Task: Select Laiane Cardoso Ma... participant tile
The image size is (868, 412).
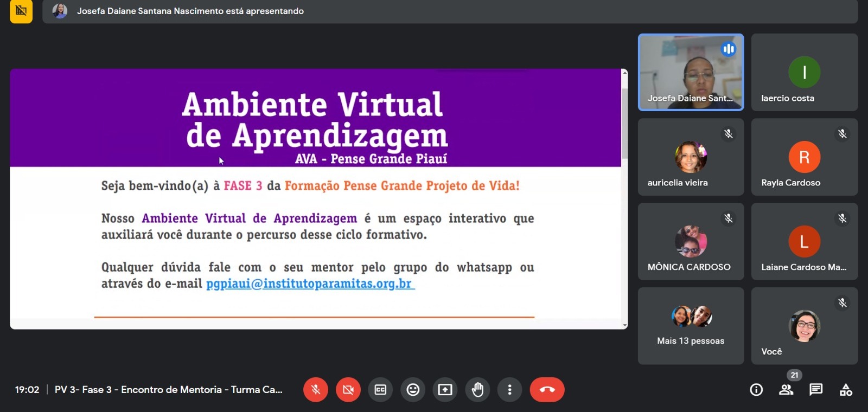Action: click(805, 241)
